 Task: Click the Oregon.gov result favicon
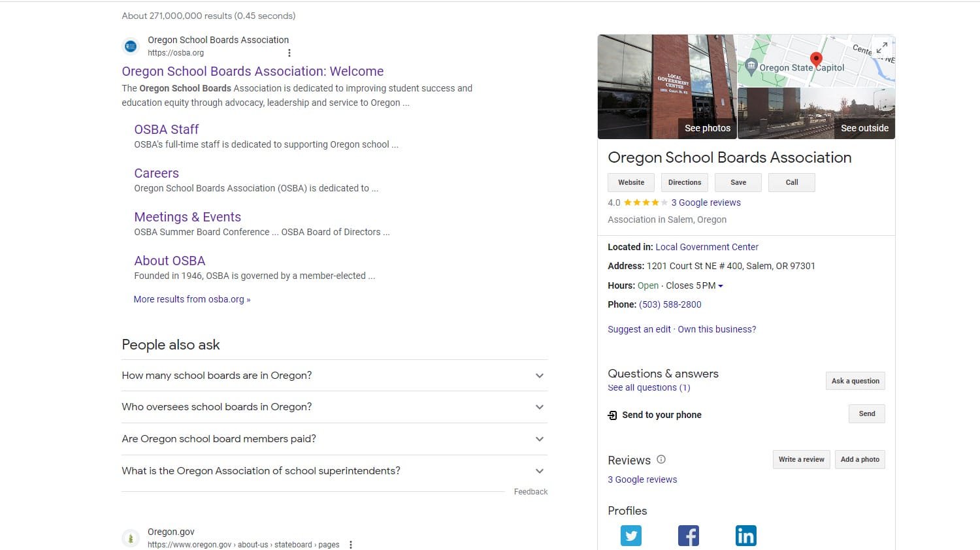[x=131, y=538]
